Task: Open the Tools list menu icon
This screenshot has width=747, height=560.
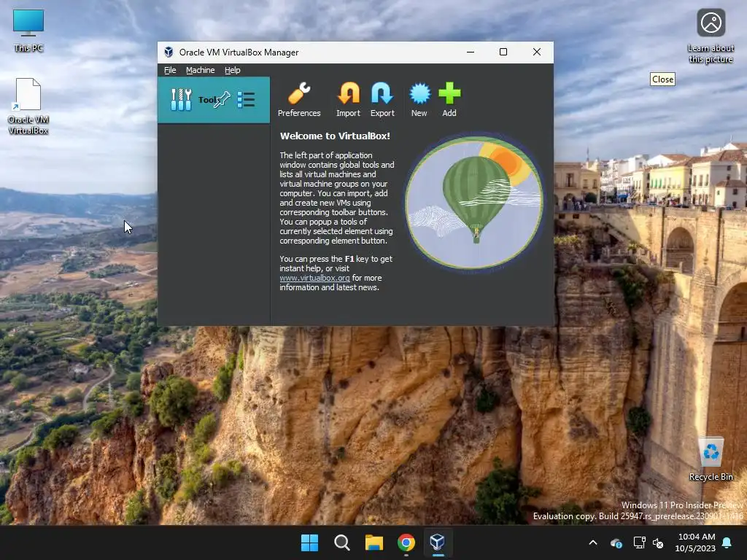Action: [246, 99]
